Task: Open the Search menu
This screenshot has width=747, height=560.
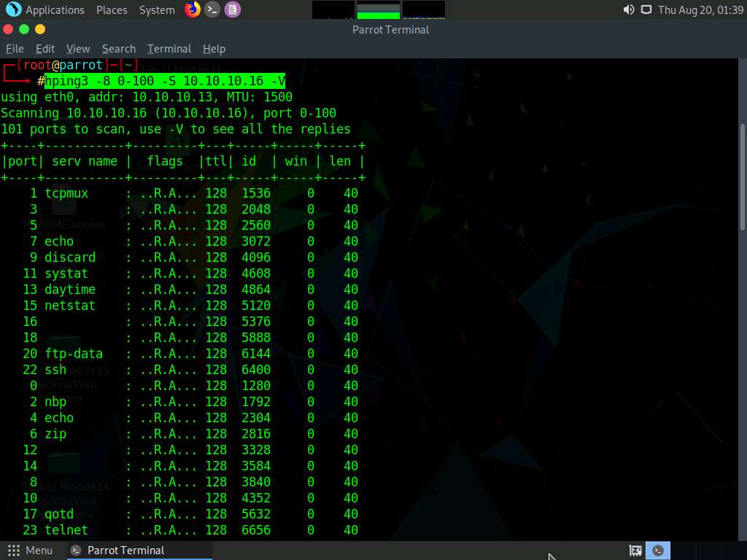Action: point(119,49)
